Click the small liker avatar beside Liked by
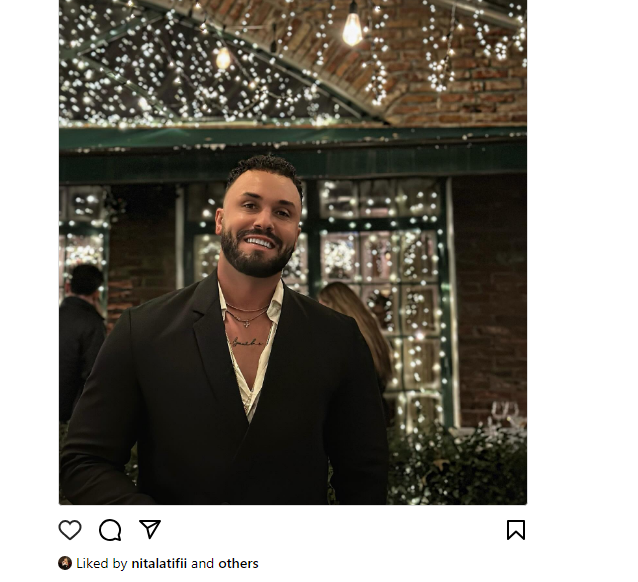The image size is (638, 582). click(x=65, y=563)
